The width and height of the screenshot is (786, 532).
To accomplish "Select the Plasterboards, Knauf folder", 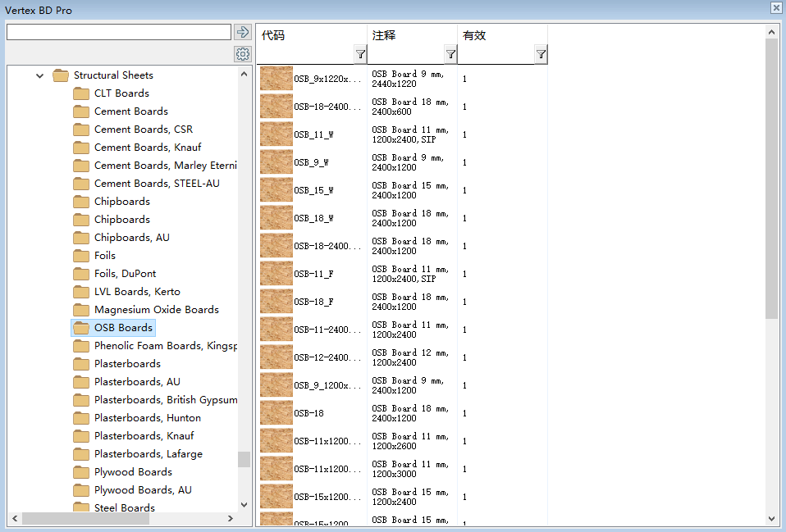I will pos(144,436).
